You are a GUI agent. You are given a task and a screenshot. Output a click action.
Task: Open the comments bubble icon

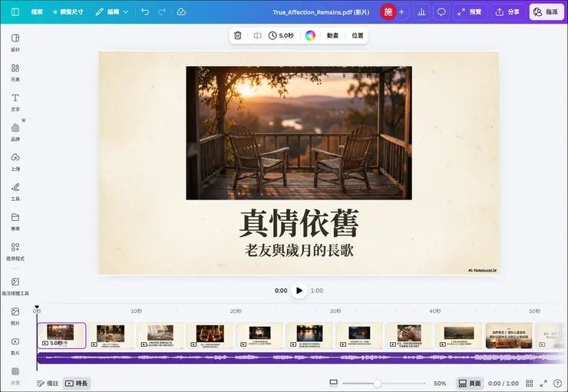point(441,12)
